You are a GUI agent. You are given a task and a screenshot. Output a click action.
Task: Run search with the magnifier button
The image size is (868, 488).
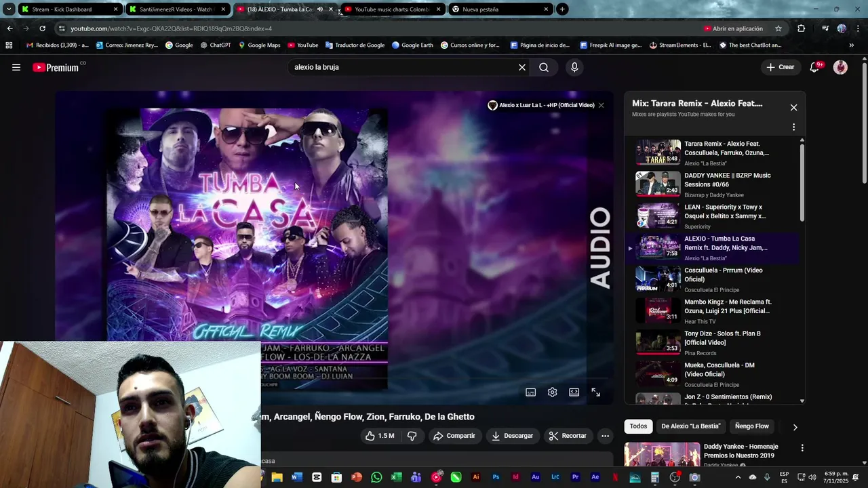(544, 67)
